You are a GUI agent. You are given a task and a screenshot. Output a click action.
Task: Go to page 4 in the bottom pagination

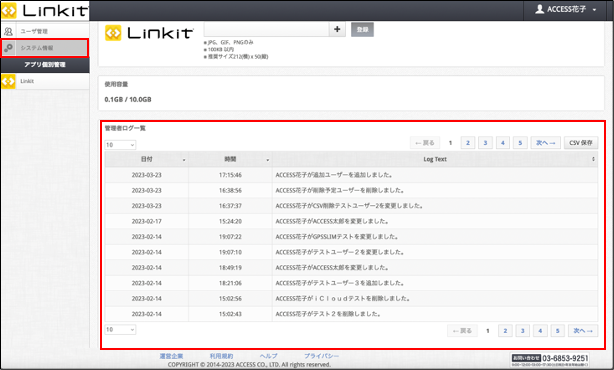coord(540,331)
